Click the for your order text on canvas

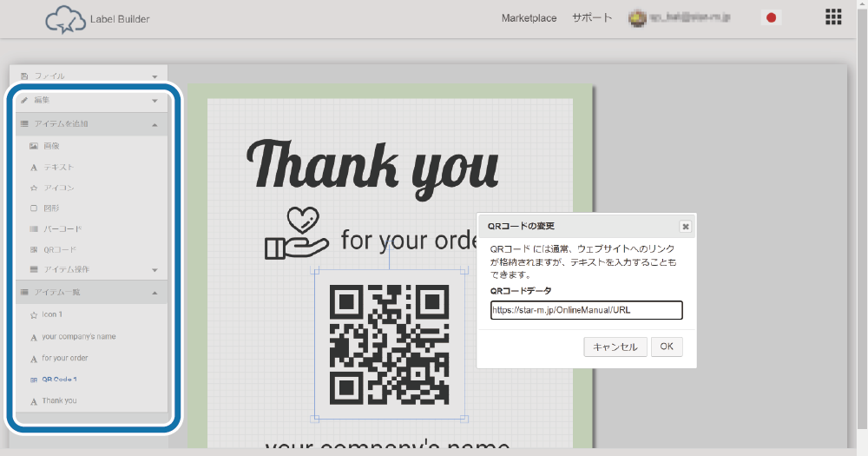pyautogui.click(x=409, y=240)
